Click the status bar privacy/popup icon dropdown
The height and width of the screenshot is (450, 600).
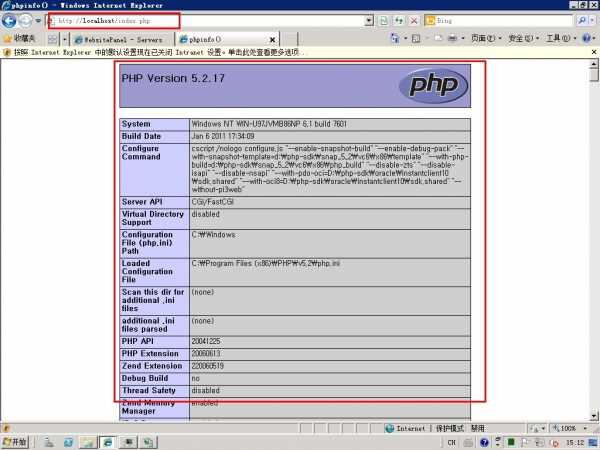tap(538, 429)
